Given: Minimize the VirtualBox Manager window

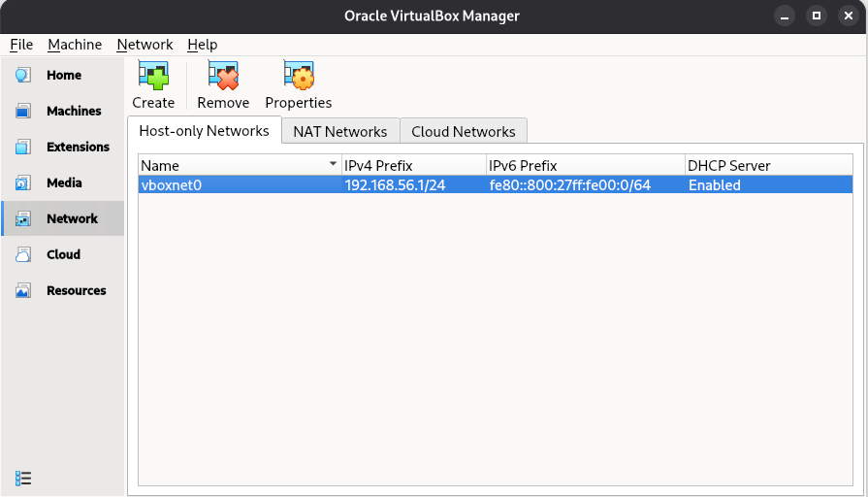Looking at the screenshot, I should tap(785, 17).
